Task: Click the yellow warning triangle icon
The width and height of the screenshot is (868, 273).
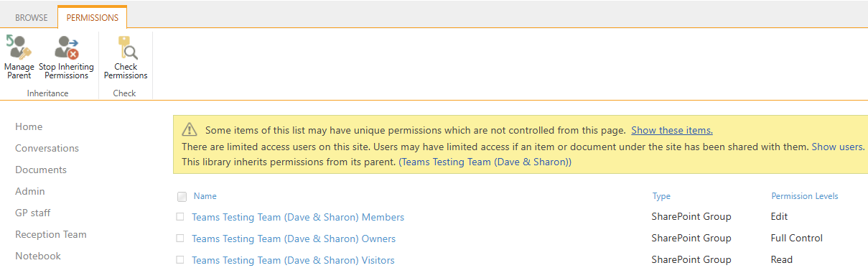Action: click(x=189, y=130)
